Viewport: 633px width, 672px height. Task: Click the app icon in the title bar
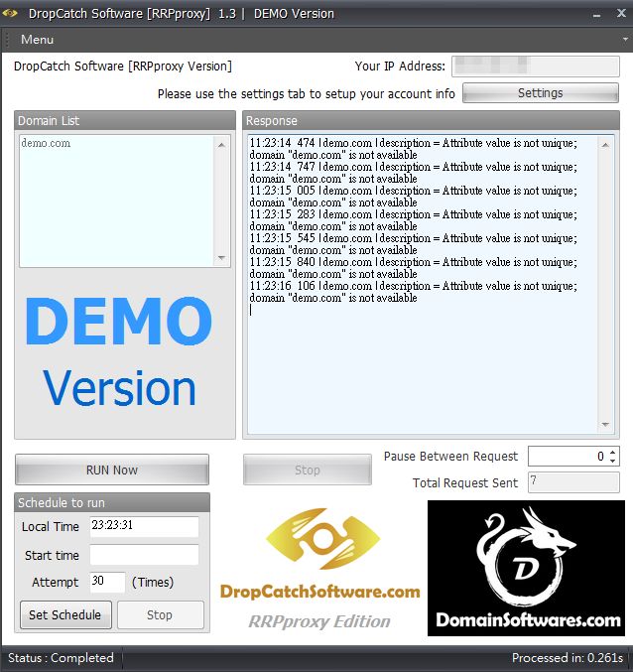pos(10,13)
